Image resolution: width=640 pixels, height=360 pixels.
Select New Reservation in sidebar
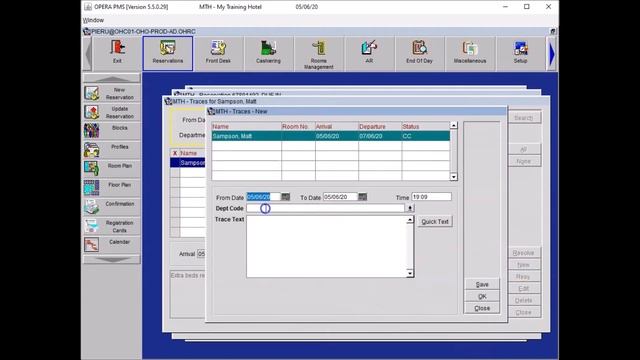click(112, 93)
